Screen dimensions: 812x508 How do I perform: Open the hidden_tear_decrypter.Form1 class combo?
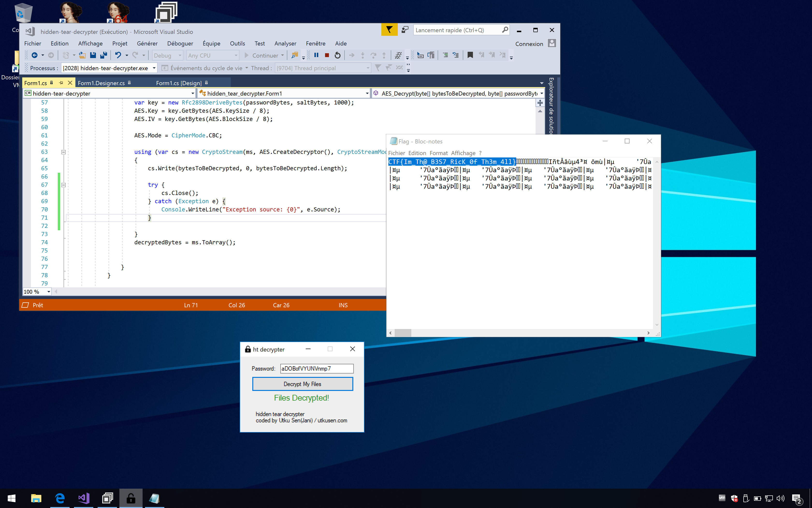284,93
